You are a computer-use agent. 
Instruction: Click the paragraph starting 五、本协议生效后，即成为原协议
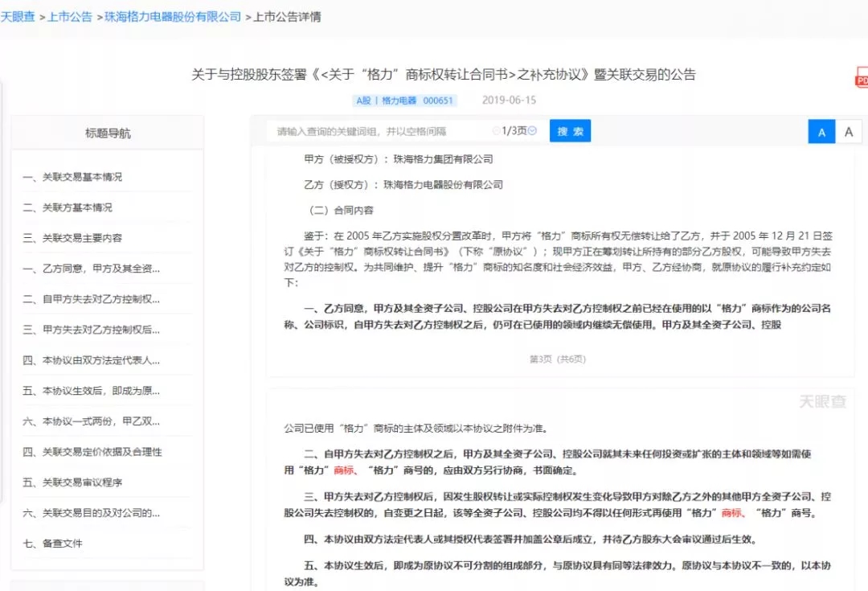point(558,573)
